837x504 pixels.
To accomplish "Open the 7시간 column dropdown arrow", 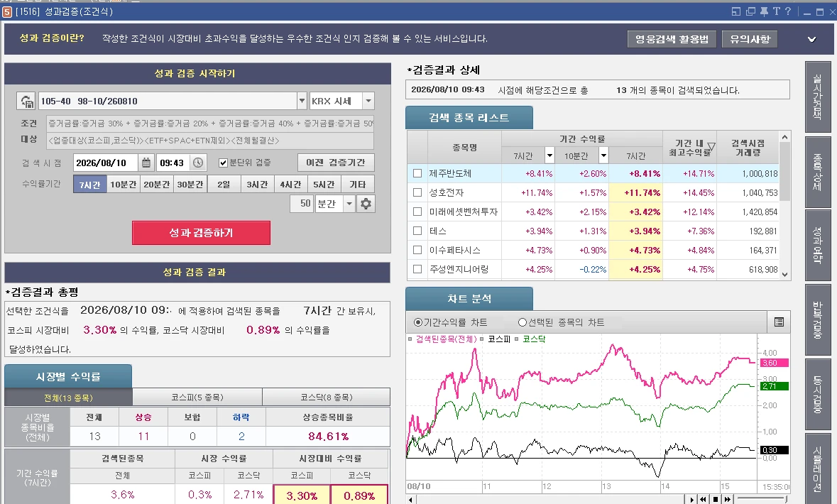I will (x=549, y=155).
